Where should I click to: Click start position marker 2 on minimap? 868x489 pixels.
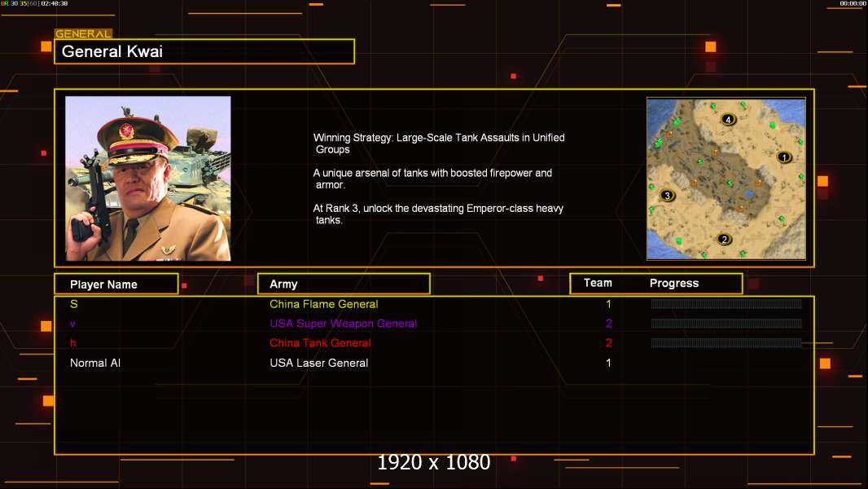[x=724, y=240]
